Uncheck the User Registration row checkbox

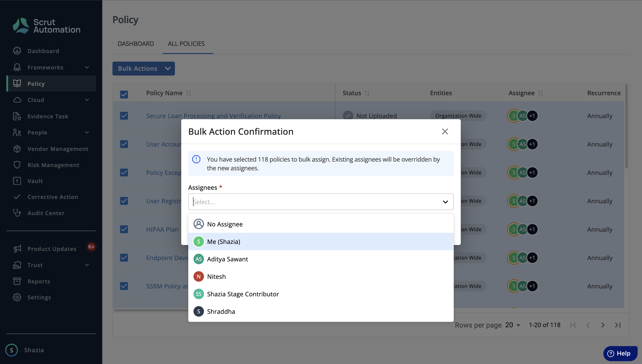coord(124,201)
